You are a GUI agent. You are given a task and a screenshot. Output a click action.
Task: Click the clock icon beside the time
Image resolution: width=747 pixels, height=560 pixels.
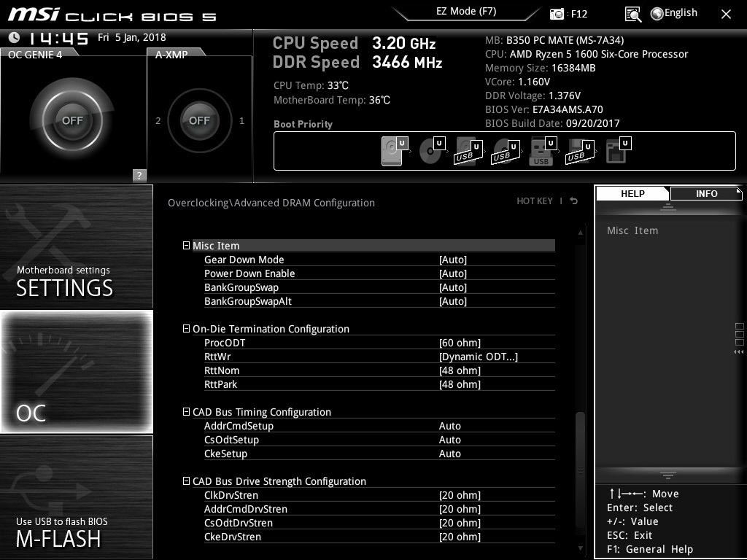click(15, 37)
